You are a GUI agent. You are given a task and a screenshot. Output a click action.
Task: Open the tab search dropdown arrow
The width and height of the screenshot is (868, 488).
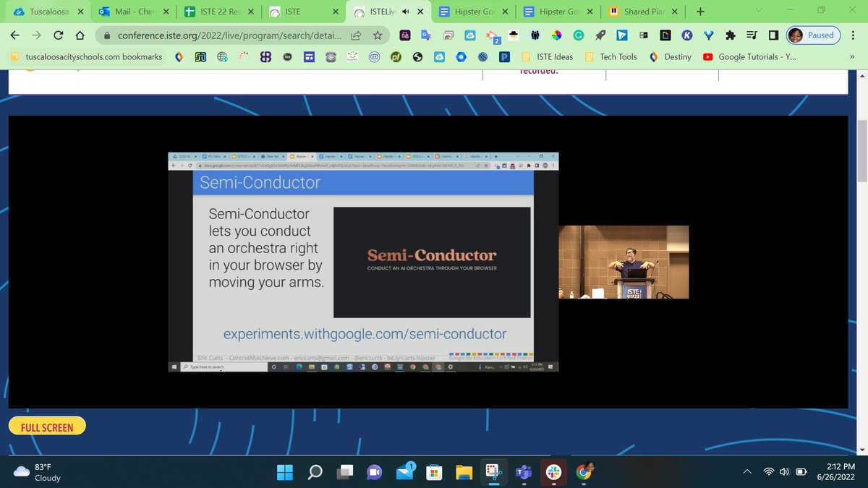758,12
